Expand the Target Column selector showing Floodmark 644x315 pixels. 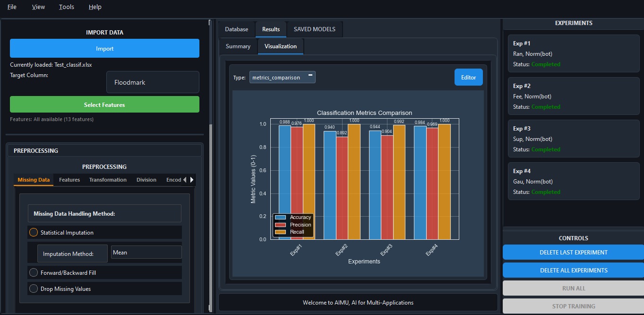(152, 82)
